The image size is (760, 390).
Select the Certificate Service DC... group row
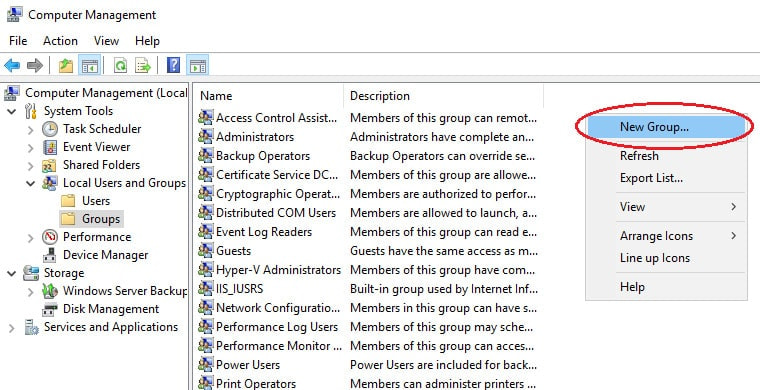(368, 175)
